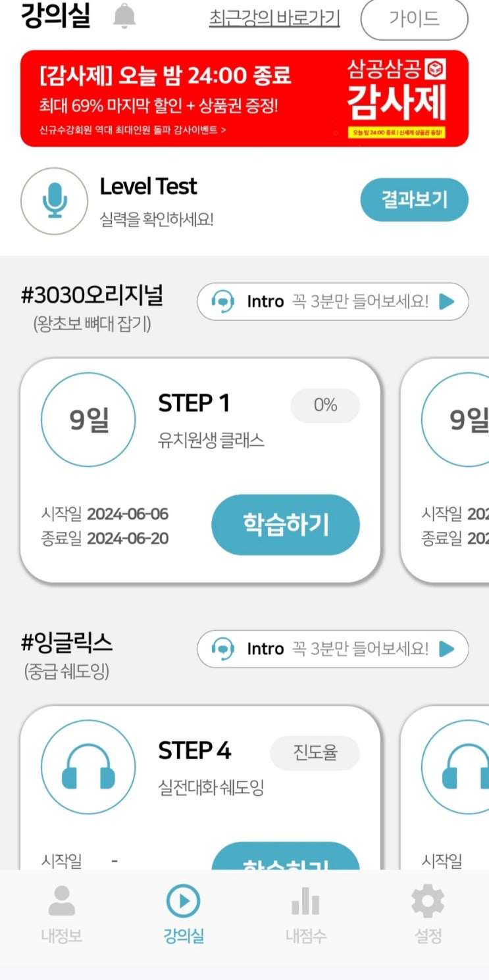Tap the 0% progress badge on STEP 1

point(325,405)
